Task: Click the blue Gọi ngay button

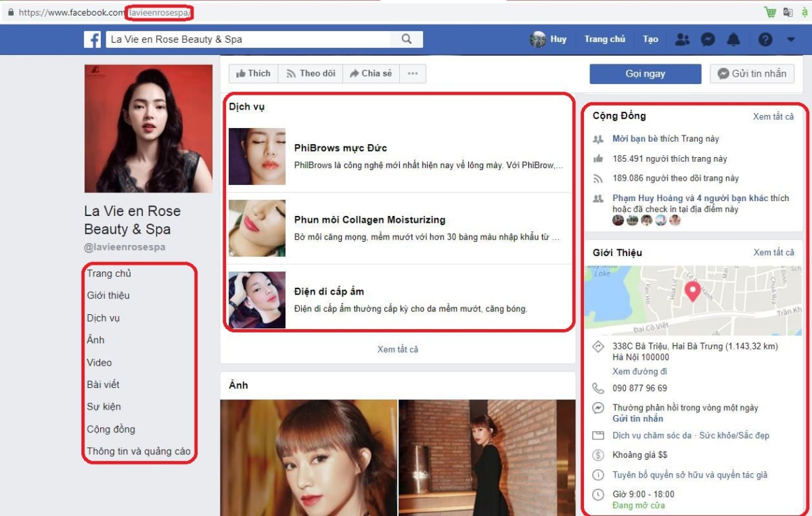Action: tap(646, 74)
